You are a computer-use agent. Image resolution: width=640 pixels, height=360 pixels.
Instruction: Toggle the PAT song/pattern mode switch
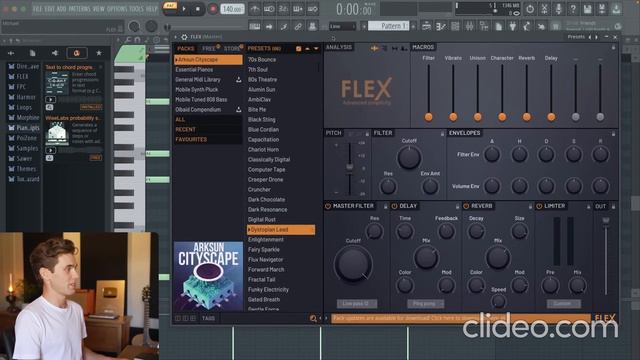pyautogui.click(x=169, y=7)
